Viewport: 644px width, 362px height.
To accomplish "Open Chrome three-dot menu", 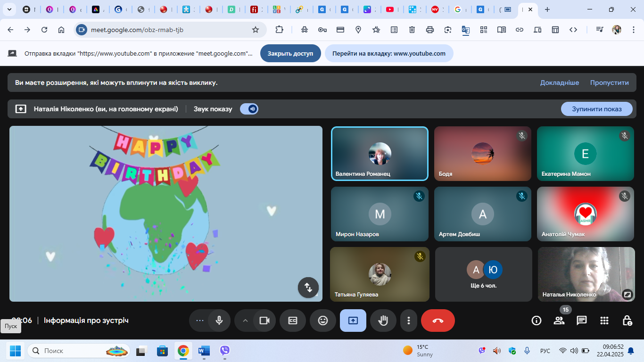I will pyautogui.click(x=633, y=30).
